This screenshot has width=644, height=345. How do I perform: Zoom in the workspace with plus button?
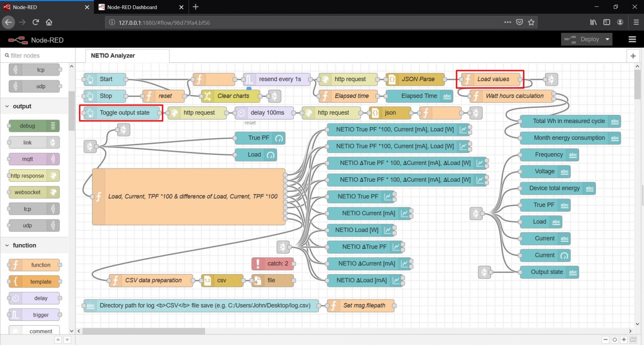[624, 340]
